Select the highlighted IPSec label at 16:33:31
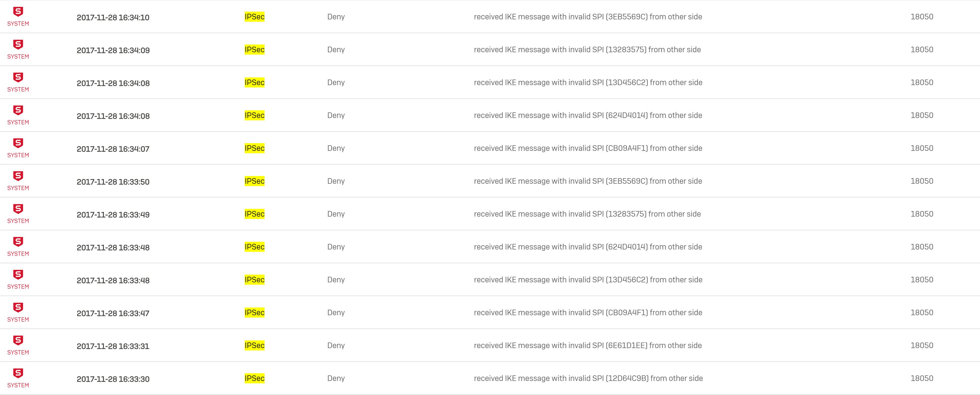This screenshot has height=395, width=980. 254,346
